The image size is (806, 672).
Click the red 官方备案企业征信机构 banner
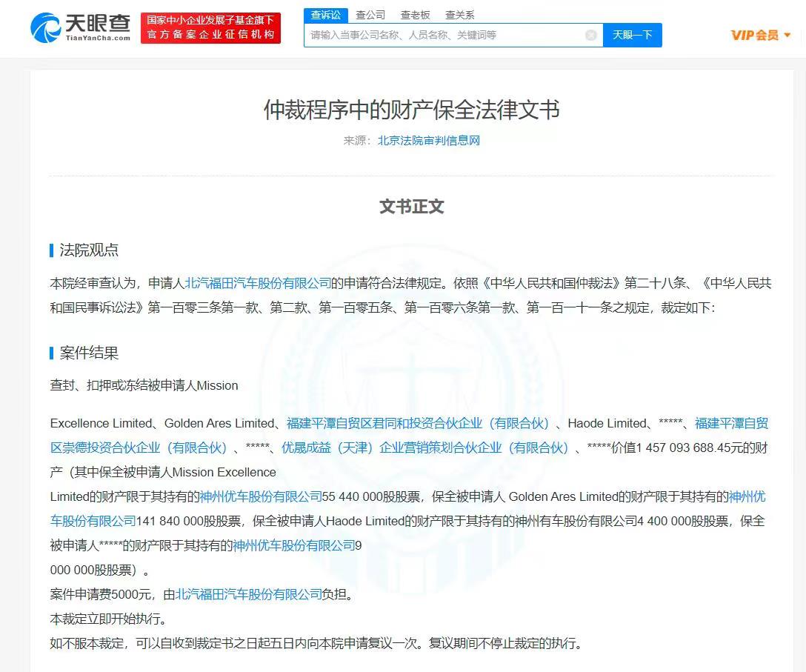[210, 27]
